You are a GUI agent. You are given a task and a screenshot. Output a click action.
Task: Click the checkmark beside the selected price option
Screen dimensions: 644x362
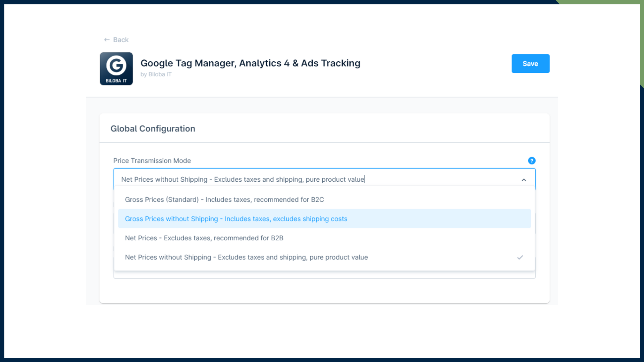520,257
